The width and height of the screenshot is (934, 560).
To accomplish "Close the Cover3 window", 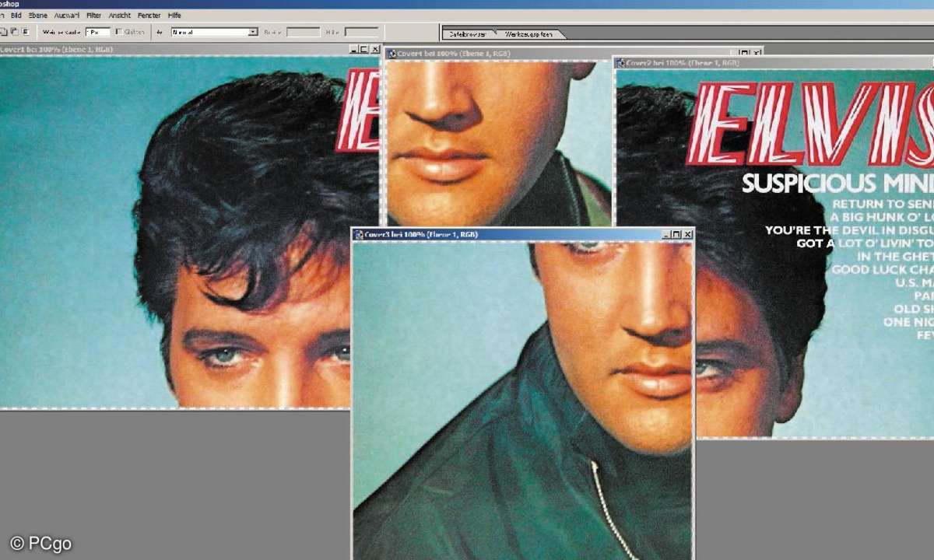I will point(687,234).
